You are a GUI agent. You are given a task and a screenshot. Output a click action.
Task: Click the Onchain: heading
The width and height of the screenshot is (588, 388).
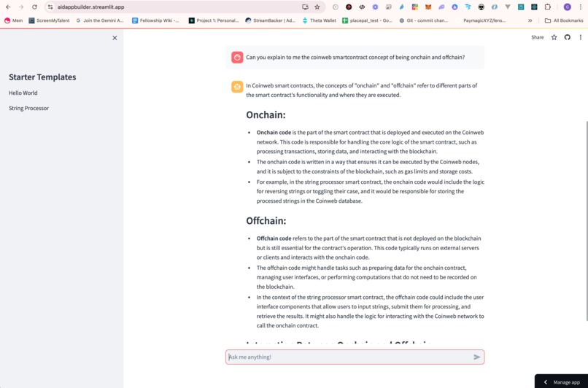[x=266, y=115]
